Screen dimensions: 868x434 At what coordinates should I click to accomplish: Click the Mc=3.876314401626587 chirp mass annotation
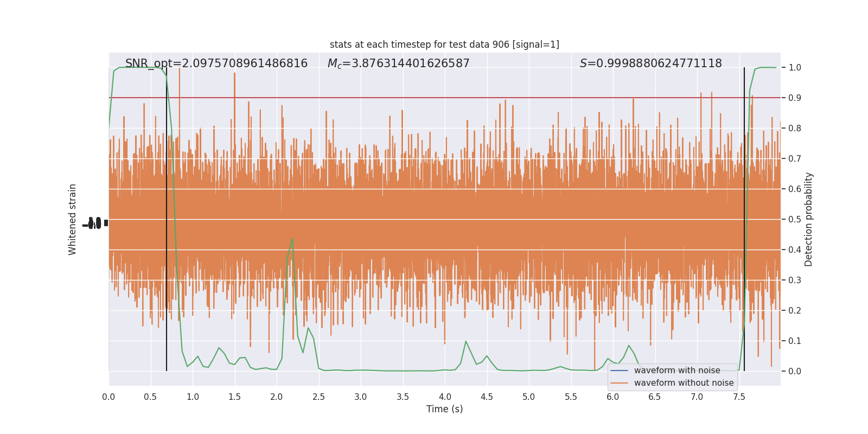(x=399, y=63)
